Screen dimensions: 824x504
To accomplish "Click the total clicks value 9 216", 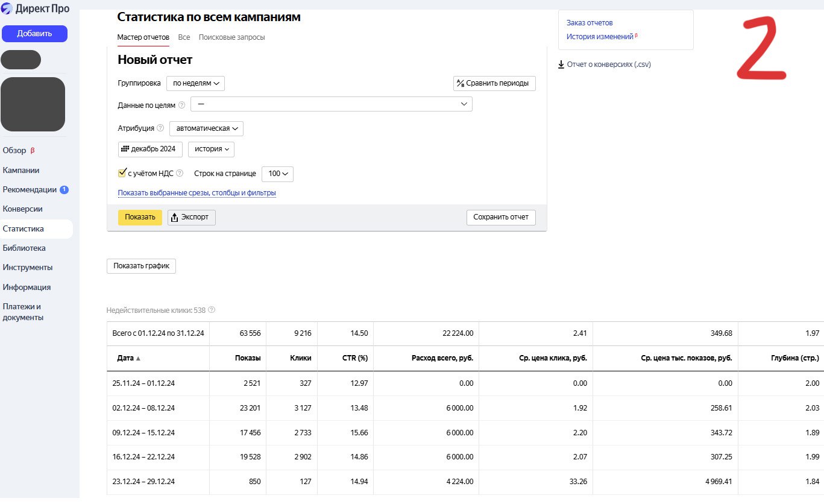I will [302, 333].
